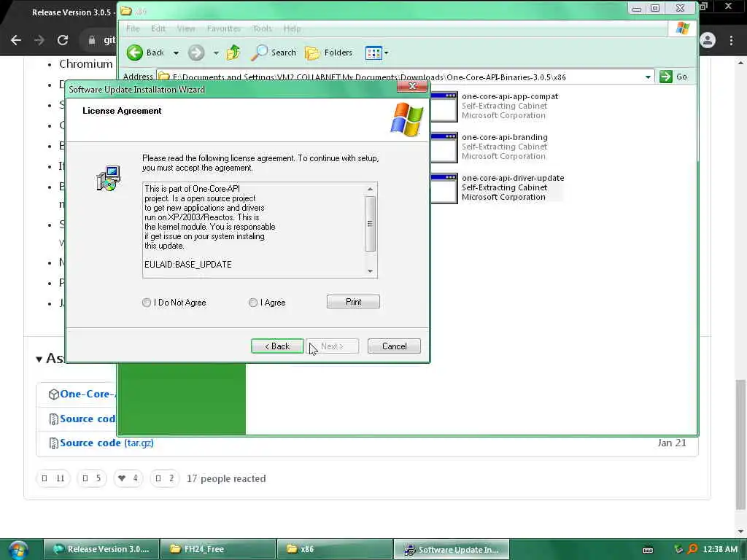Viewport: 747px width, 560px height.
Task: Open the Views icon dropdown
Action: [x=376, y=52]
